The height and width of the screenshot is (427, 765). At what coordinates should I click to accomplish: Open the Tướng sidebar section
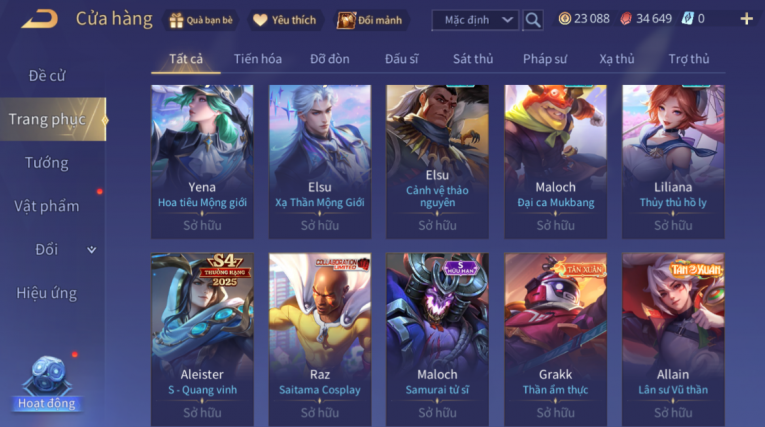point(47,163)
